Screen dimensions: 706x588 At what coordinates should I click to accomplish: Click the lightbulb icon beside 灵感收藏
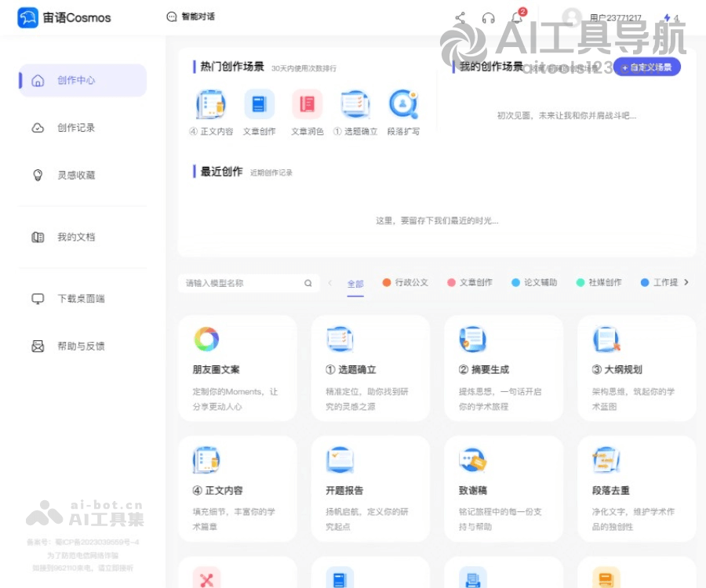coord(38,175)
